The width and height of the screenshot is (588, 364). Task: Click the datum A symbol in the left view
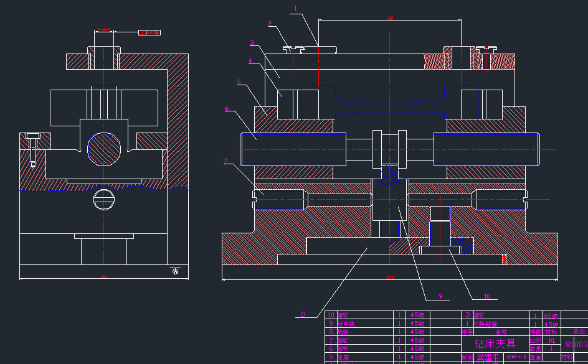175,271
